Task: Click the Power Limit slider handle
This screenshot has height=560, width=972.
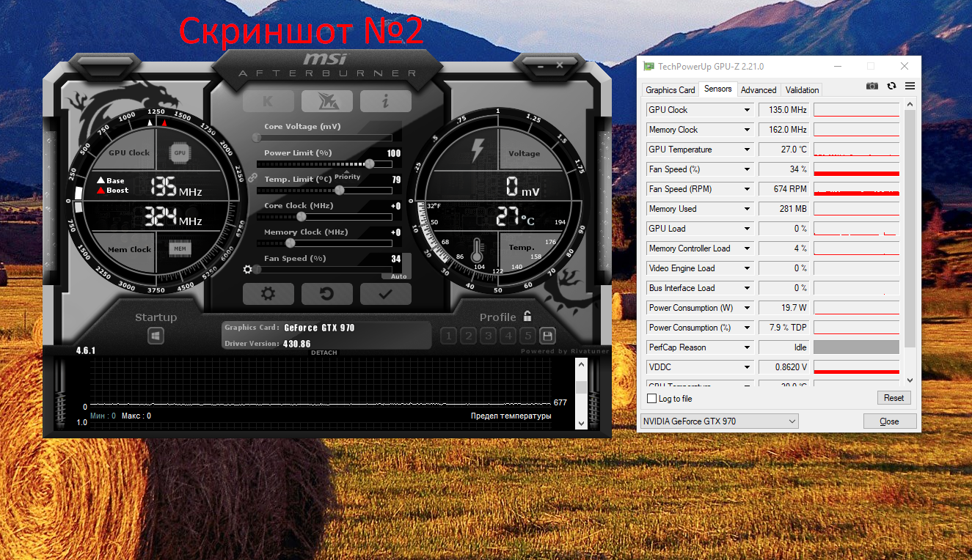Action: coord(370,164)
